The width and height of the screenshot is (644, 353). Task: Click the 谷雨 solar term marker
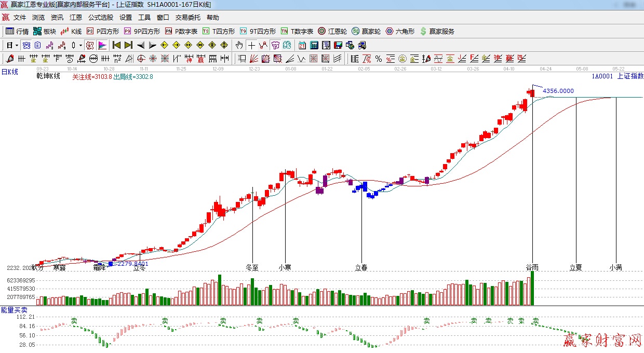(532, 267)
